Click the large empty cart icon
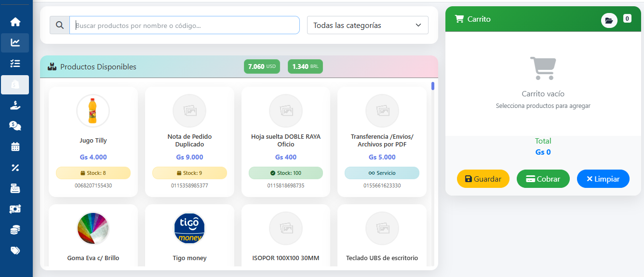Viewport: 644px width, 277px height. coord(543,68)
